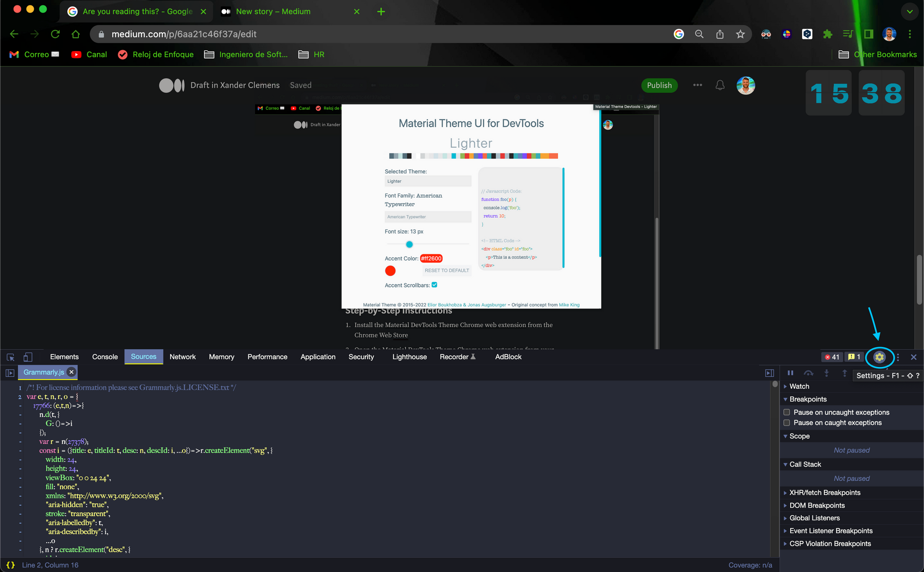The height and width of the screenshot is (572, 924).
Task: Close the Grammarly.js file tab
Action: 71,372
